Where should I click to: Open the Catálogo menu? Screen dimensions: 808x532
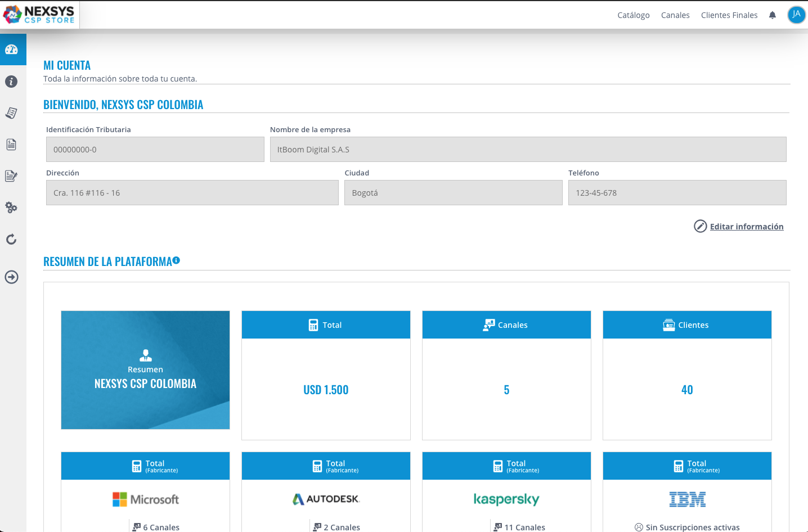[x=633, y=15]
